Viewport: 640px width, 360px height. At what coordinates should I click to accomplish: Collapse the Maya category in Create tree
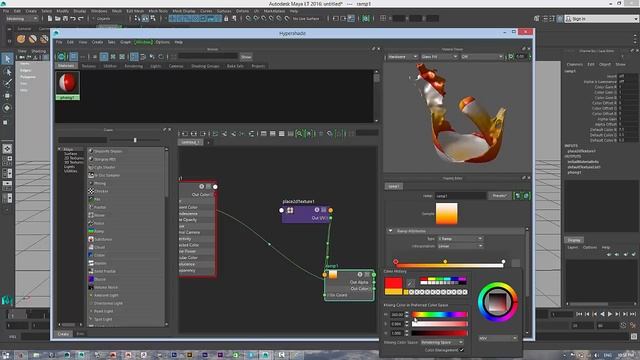(60, 149)
